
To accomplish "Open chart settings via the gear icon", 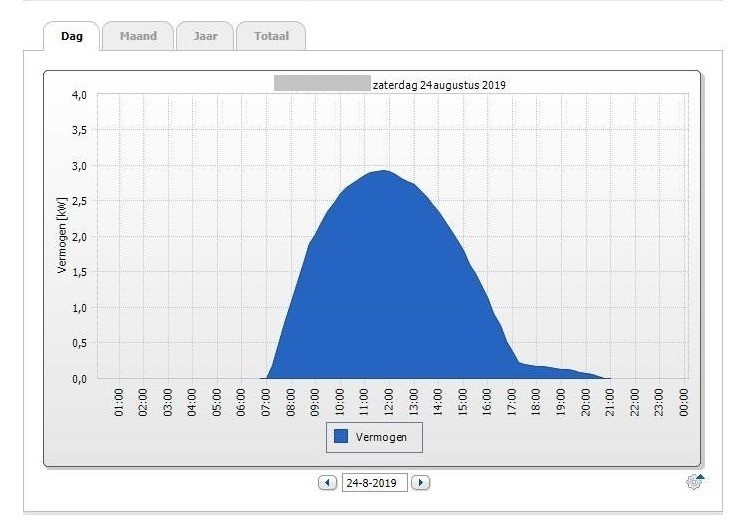I will pyautogui.click(x=695, y=482).
